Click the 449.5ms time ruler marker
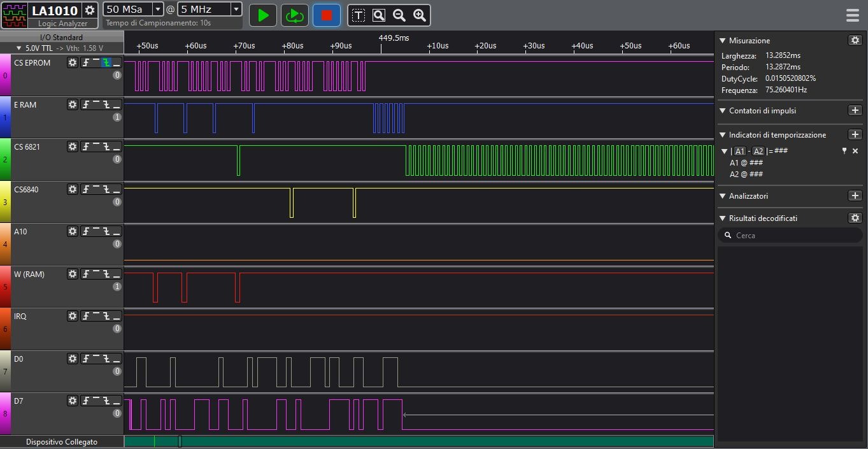Image resolution: width=868 pixels, height=449 pixels. pos(394,38)
